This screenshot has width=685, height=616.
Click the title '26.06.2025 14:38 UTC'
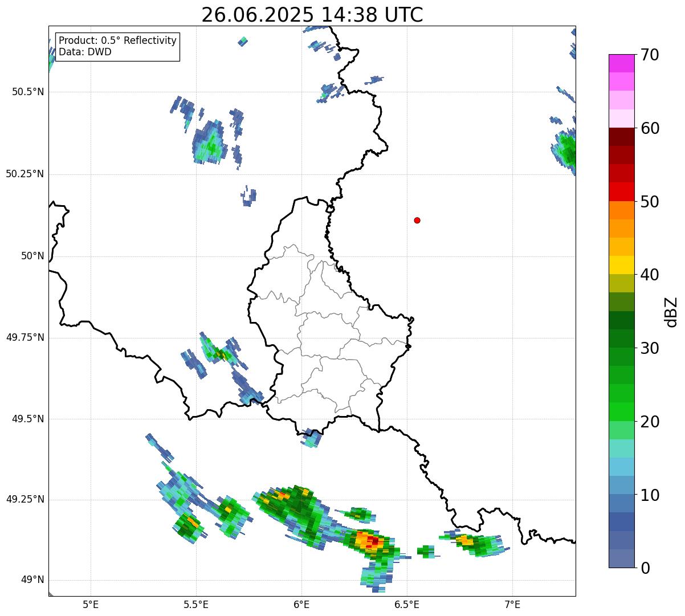coord(312,15)
